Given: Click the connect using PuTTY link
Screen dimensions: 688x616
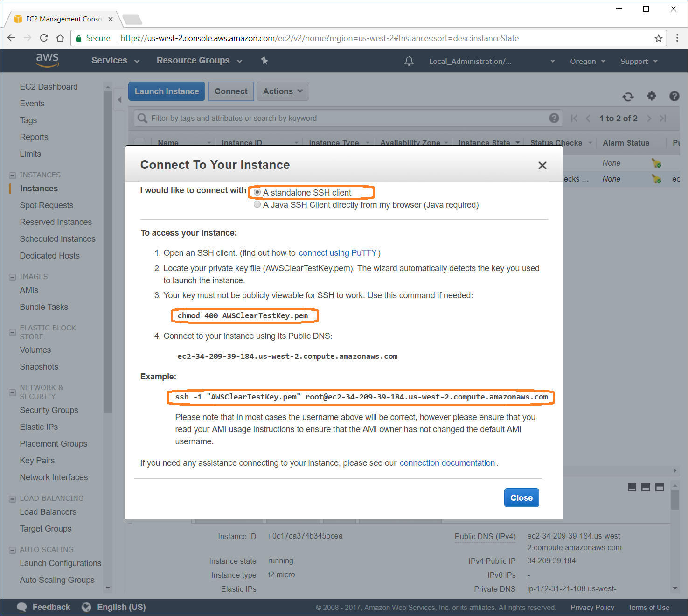Looking at the screenshot, I should (338, 253).
